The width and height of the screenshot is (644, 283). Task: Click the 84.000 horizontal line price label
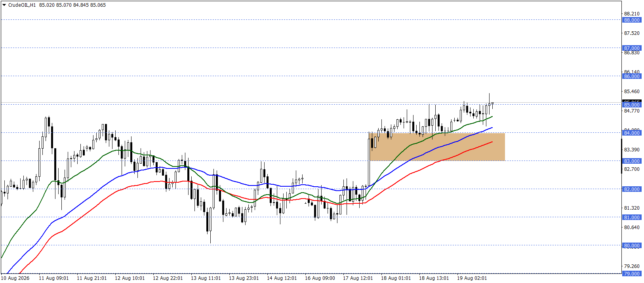632,133
